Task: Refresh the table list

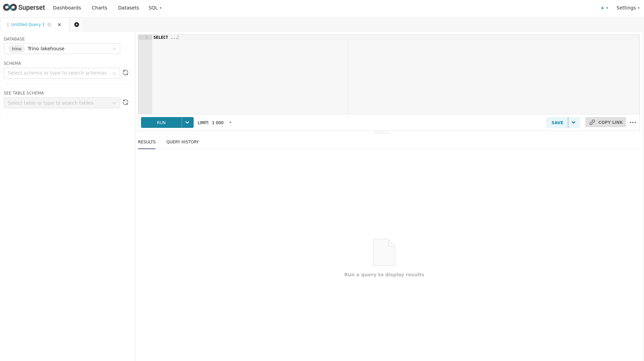Action: pos(125,103)
